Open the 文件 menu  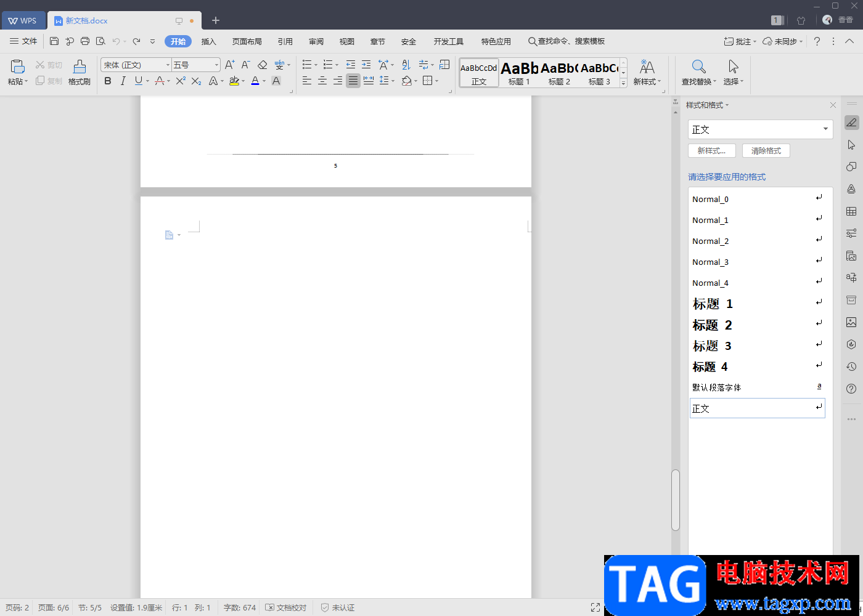(23, 41)
